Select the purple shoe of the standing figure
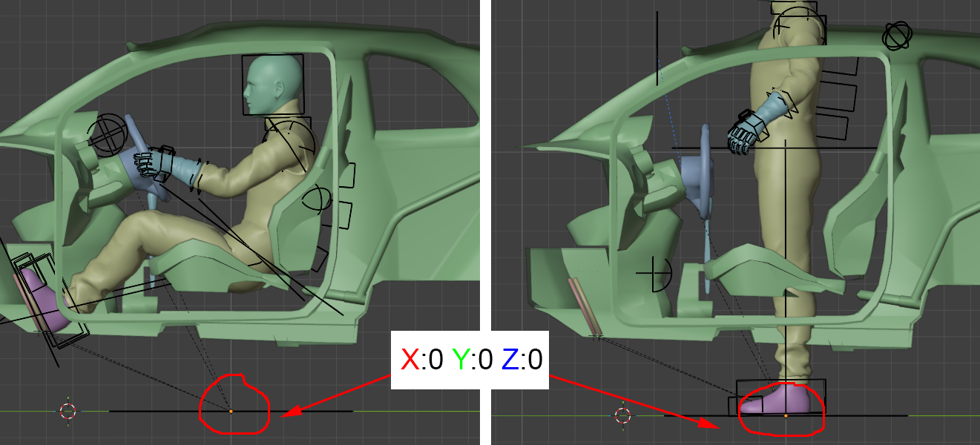980x445 pixels. click(779, 400)
